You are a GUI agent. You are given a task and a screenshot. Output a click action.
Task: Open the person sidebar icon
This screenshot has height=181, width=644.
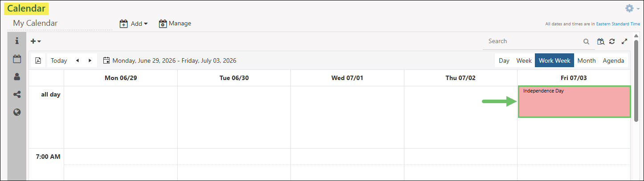tap(17, 76)
